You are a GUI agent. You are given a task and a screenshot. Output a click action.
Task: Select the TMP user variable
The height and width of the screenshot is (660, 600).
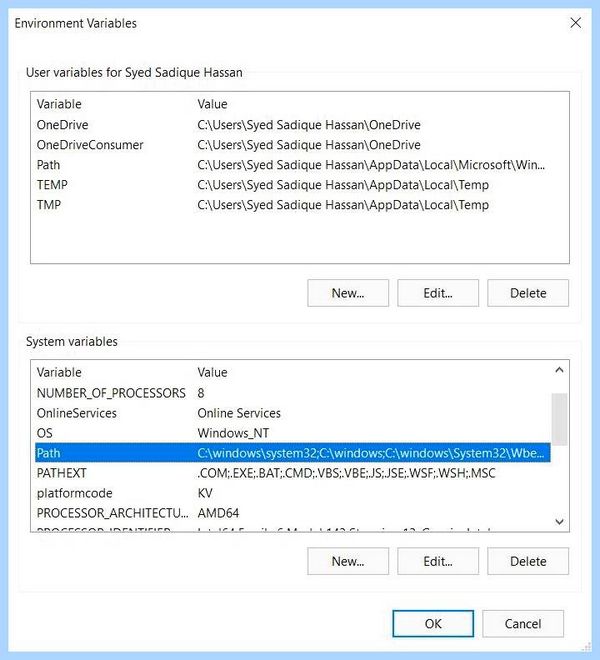pyautogui.click(x=300, y=205)
